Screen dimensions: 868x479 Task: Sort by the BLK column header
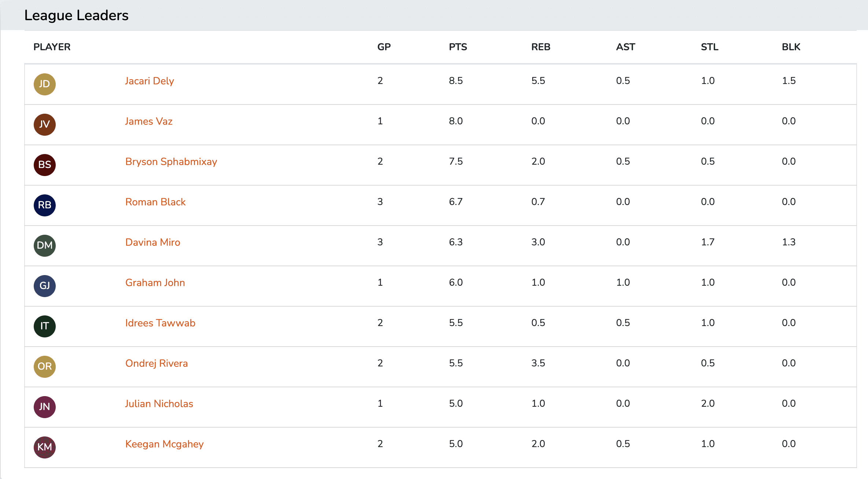(x=791, y=47)
